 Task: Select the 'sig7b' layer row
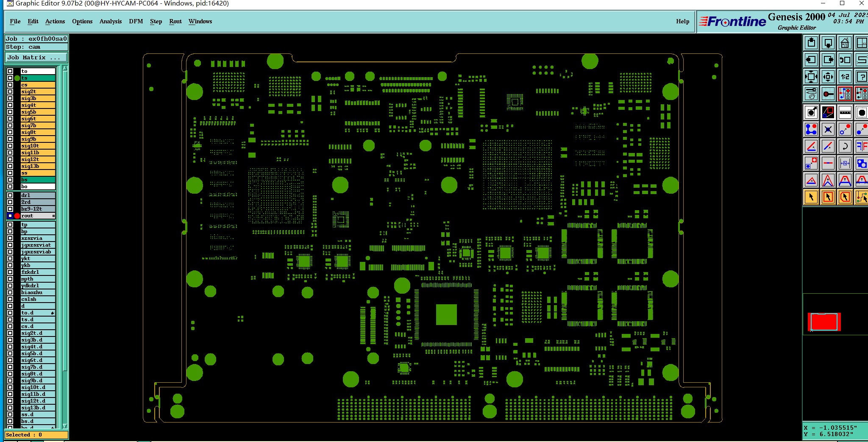click(38, 125)
